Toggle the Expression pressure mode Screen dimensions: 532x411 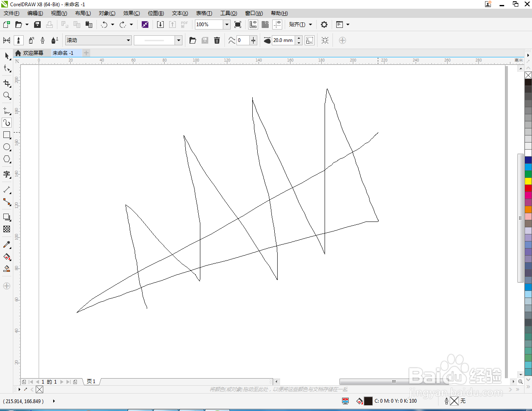pyautogui.click(x=54, y=40)
